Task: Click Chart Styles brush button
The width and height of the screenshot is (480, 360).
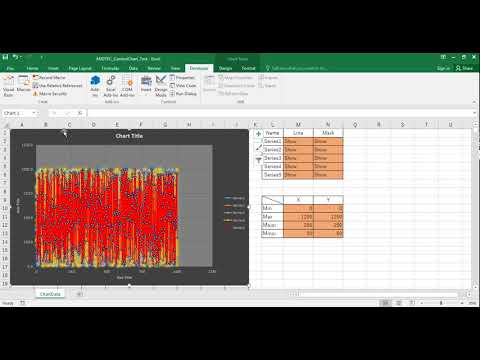Action: pyautogui.click(x=258, y=147)
